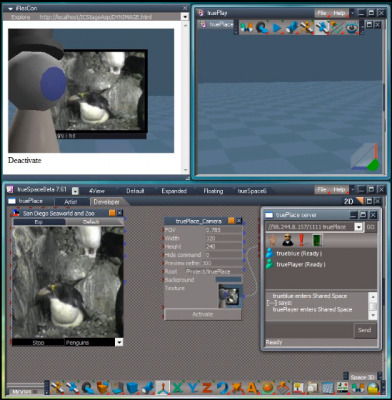
Task: Switch to the Default layout tab
Action: click(x=135, y=191)
